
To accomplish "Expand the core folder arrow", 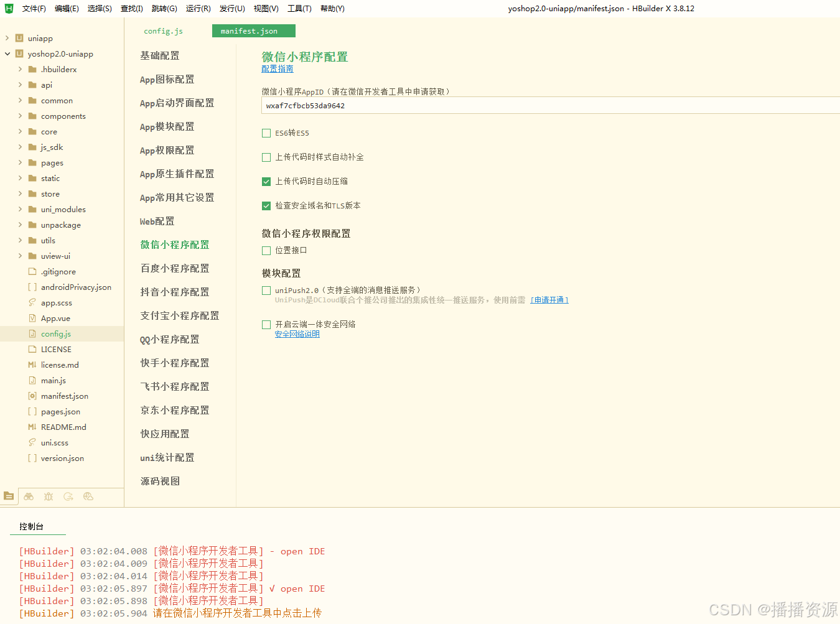I will [x=20, y=131].
